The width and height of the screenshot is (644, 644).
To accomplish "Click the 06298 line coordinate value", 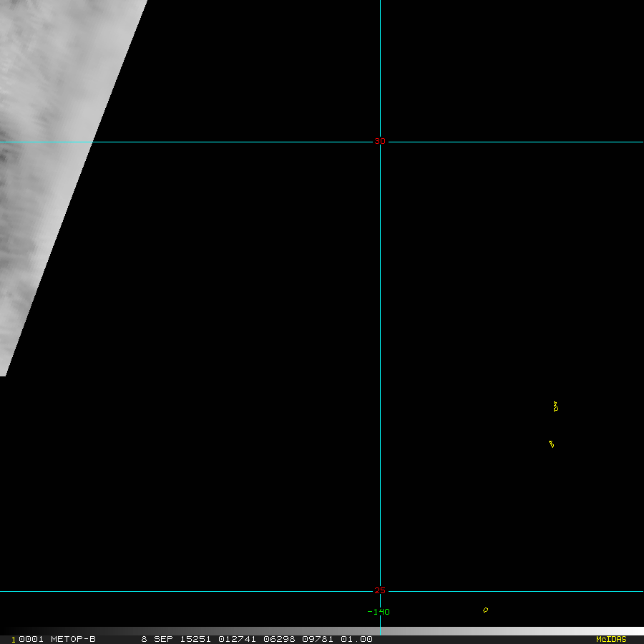I will coord(279,639).
